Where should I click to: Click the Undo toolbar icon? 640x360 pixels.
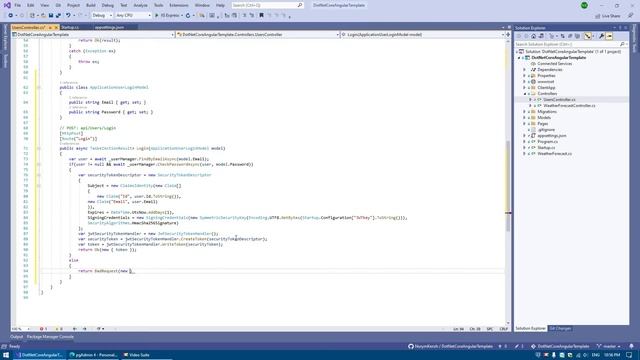(68, 16)
